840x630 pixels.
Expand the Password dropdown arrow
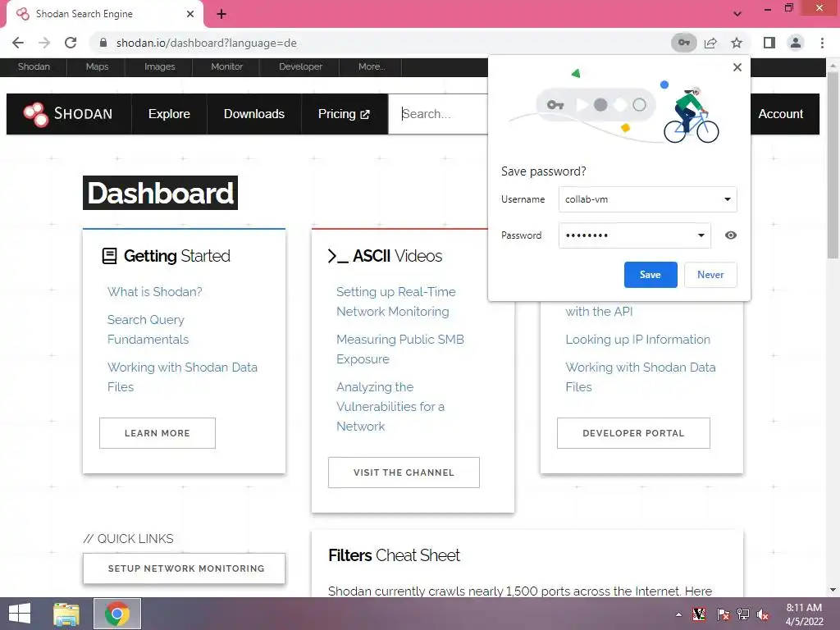pyautogui.click(x=701, y=235)
